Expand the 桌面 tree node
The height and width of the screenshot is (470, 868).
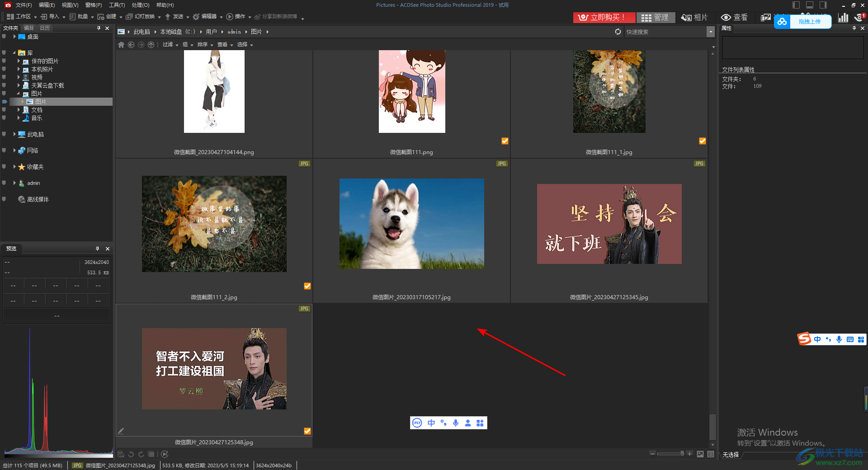point(14,37)
